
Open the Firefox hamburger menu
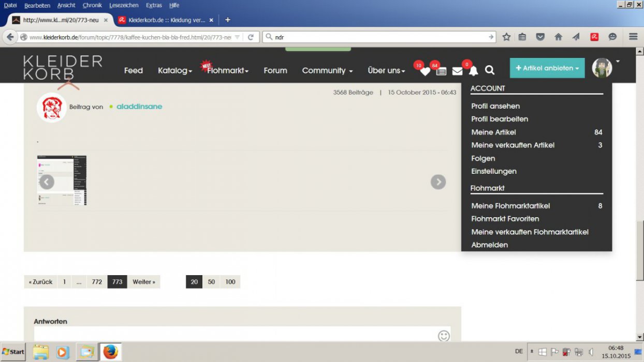pyautogui.click(x=633, y=37)
